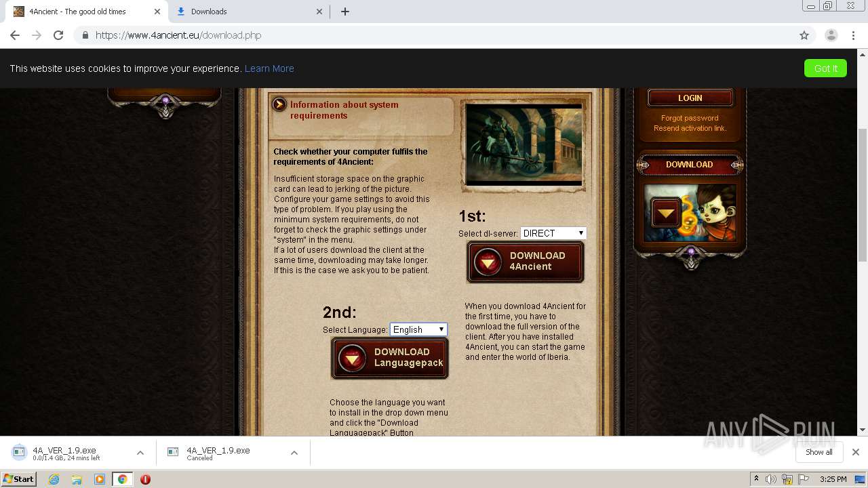Viewport: 868px width, 488px height.
Task: Close the Downloads tab
Action: coord(320,12)
